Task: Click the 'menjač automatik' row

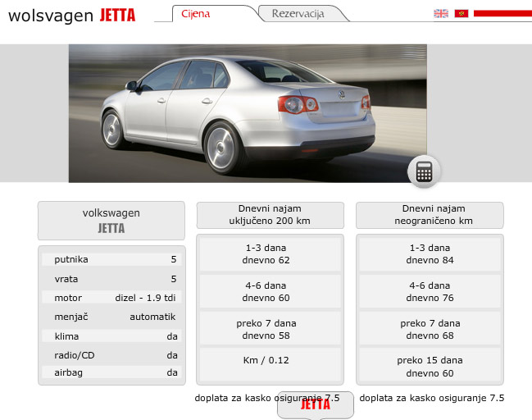Action: coord(111,317)
